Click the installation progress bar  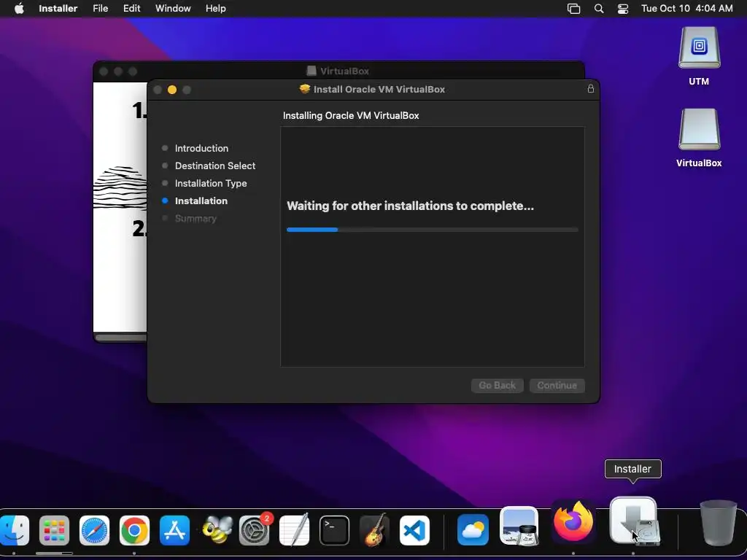coord(432,230)
